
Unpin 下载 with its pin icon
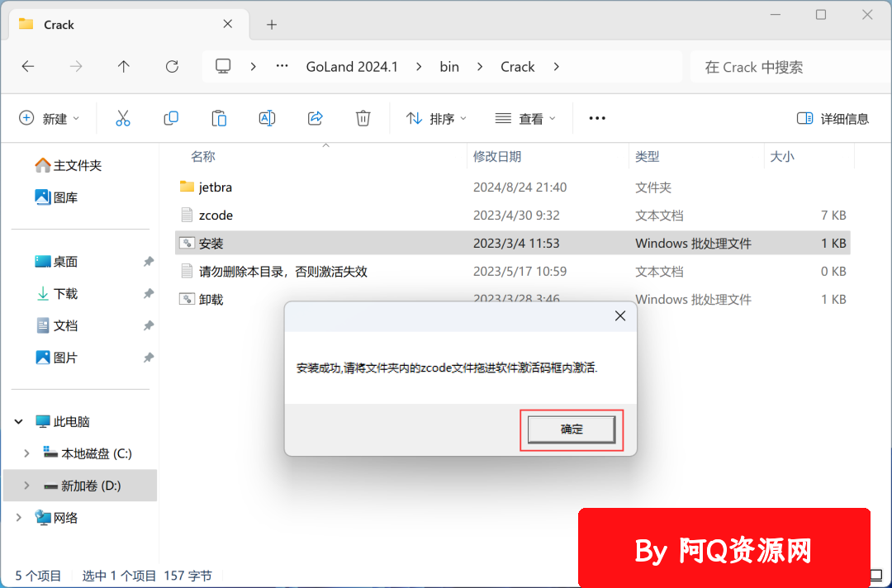[x=149, y=293]
